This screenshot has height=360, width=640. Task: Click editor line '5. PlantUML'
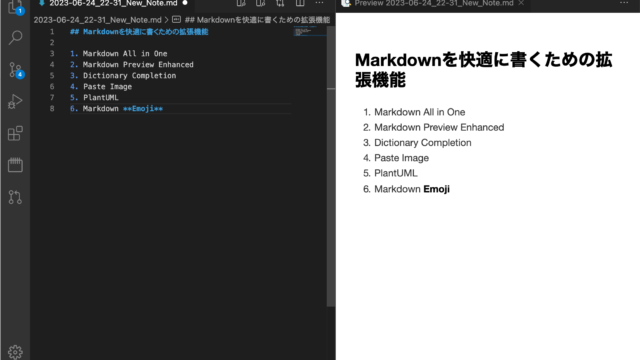tap(94, 98)
